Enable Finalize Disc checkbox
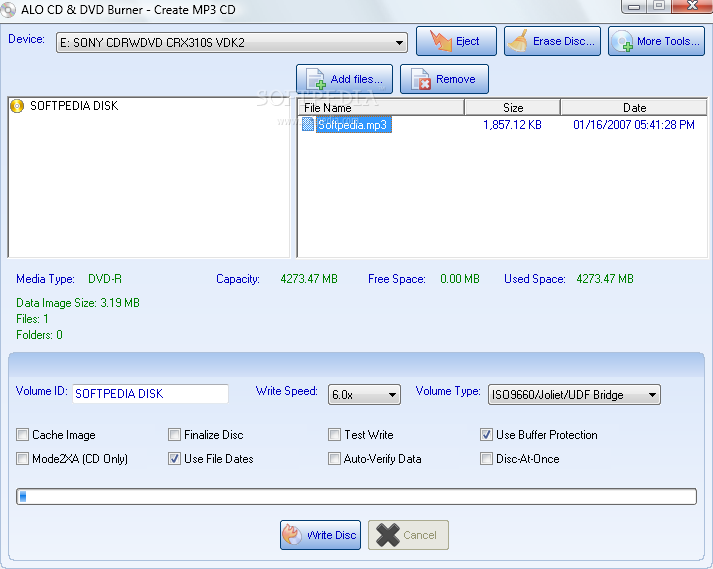713x569 pixels. point(174,435)
